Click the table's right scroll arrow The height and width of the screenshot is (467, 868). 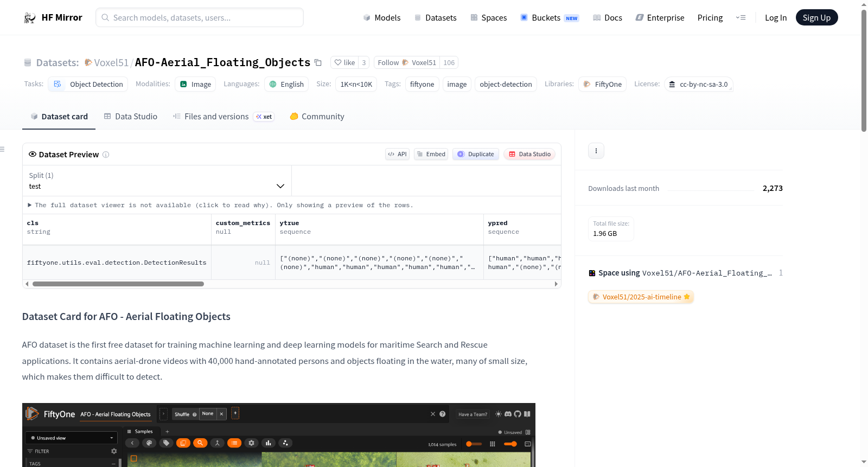[556, 284]
